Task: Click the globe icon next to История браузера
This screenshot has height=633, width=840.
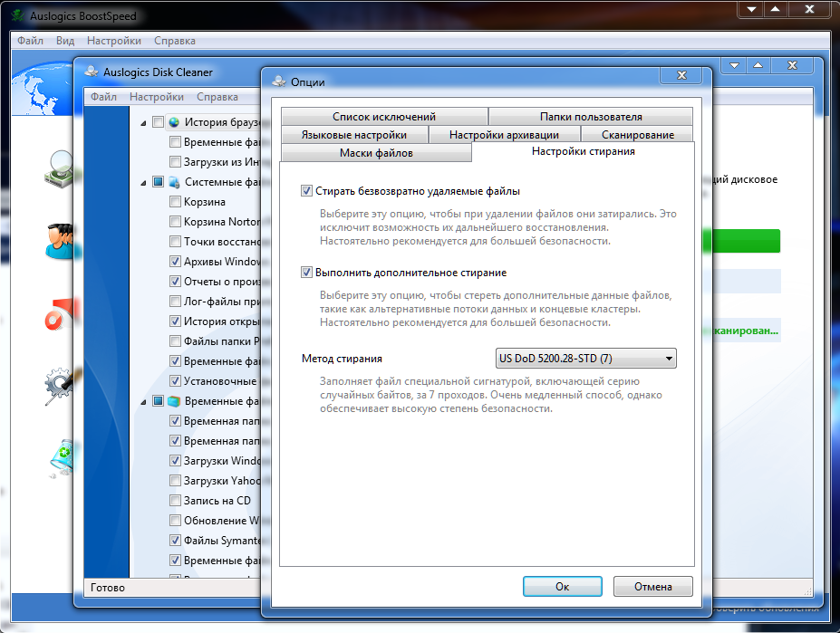Action: [174, 122]
